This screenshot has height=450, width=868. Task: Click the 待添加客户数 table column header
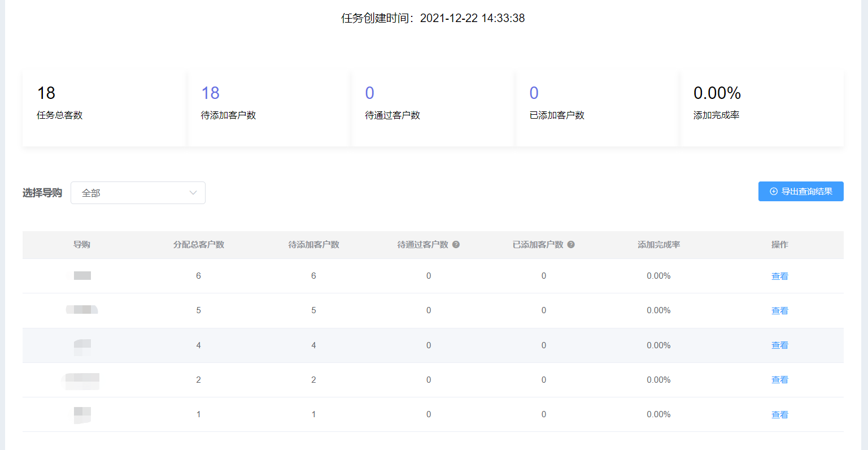tap(313, 245)
